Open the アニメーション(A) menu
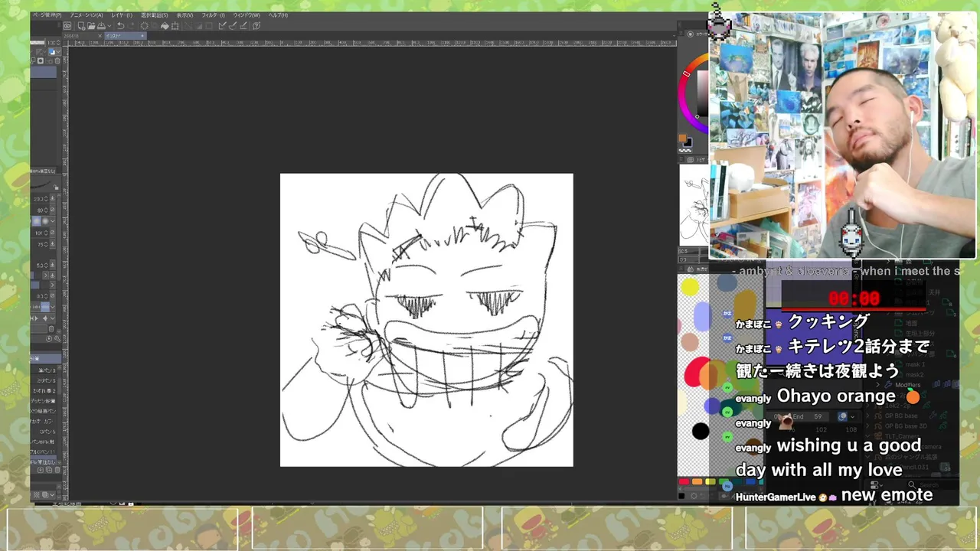 (87, 15)
